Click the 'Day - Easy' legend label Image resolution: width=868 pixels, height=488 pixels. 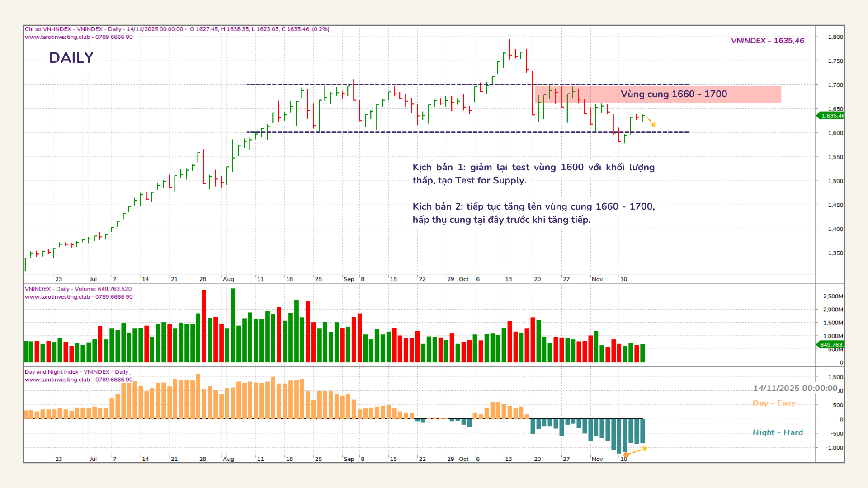click(774, 403)
